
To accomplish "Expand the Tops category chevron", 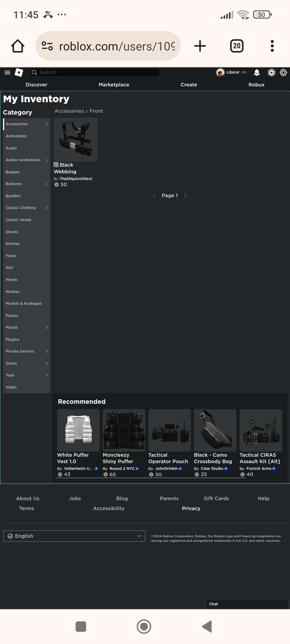I will pyautogui.click(x=46, y=375).
